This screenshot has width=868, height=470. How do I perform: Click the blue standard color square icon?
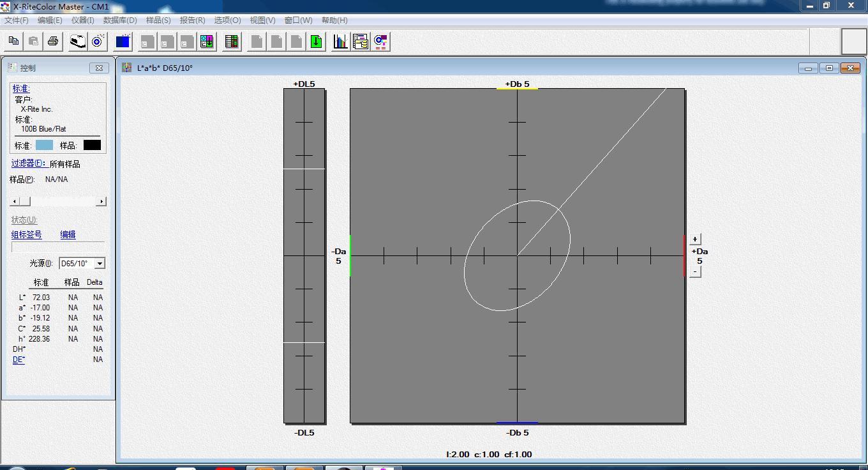[123, 42]
